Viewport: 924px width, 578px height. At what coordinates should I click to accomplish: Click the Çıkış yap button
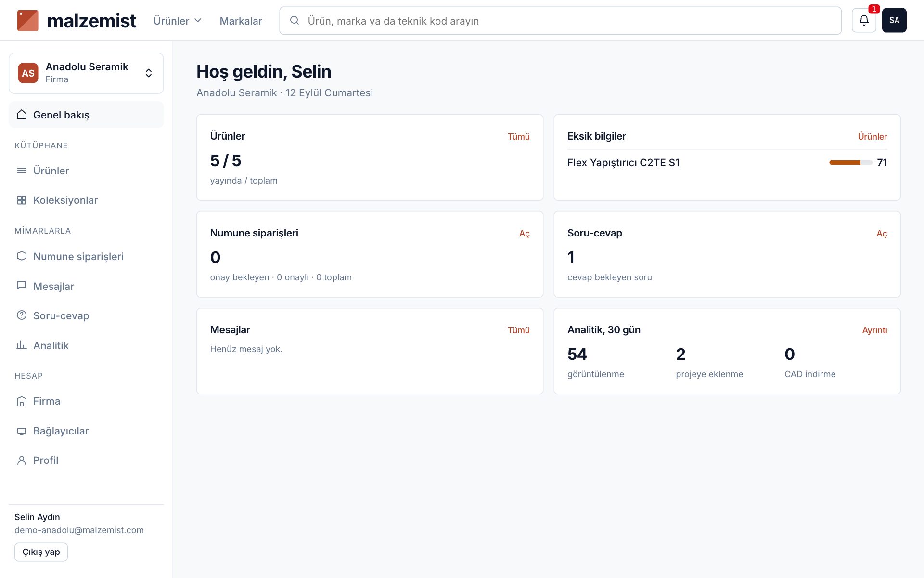(41, 552)
